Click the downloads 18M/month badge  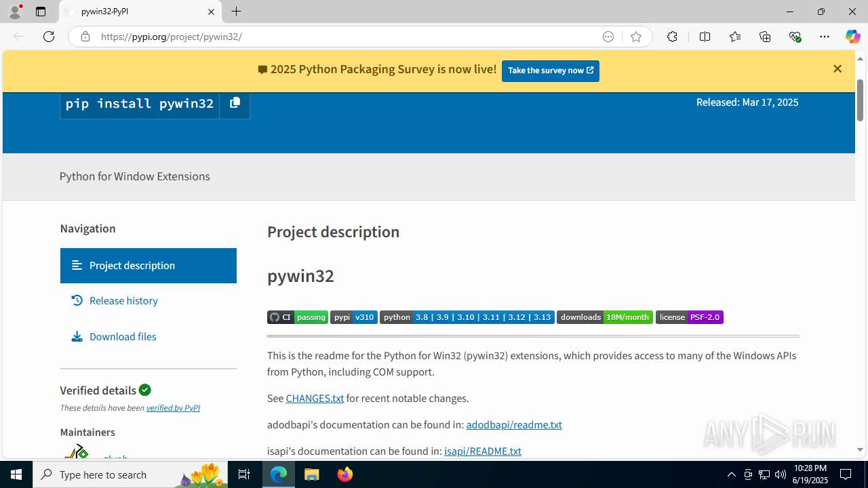click(605, 317)
